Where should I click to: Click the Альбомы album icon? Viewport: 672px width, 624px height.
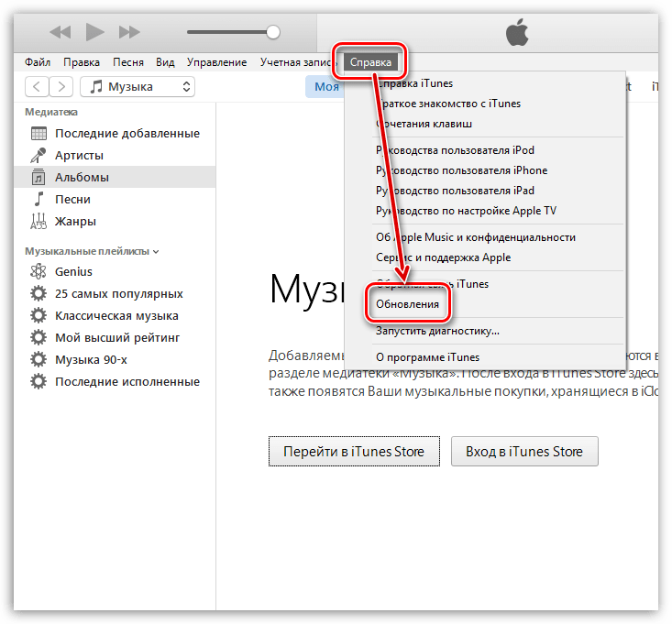pos(39,178)
